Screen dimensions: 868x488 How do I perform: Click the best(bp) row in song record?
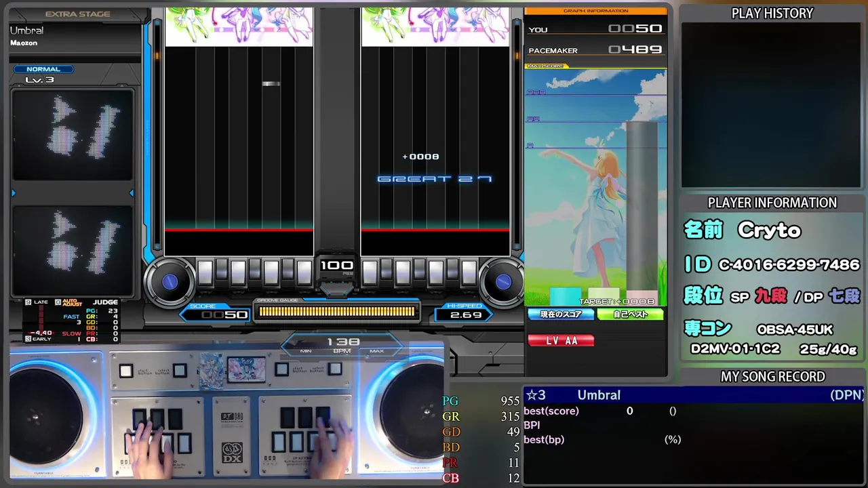(x=601, y=440)
